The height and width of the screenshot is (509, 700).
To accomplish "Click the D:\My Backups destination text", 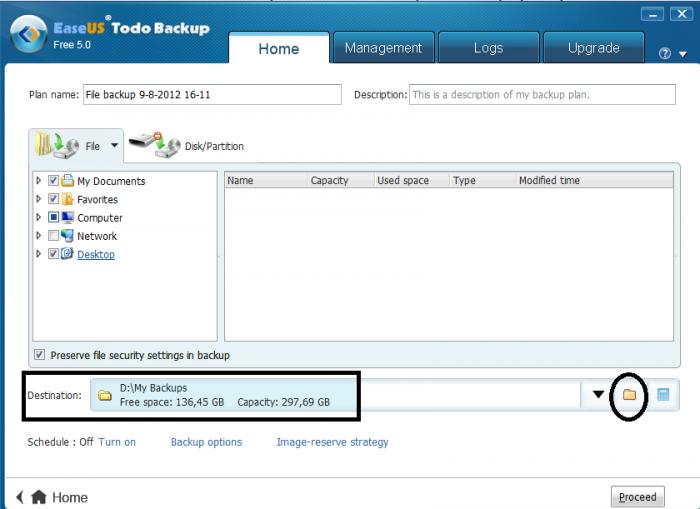I will coord(154,388).
